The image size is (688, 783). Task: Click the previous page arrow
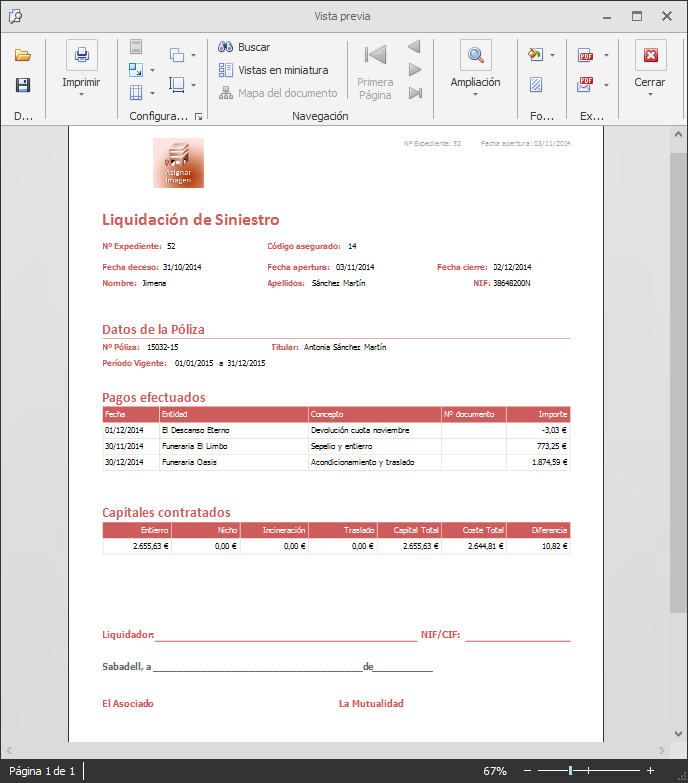pyautogui.click(x=414, y=47)
